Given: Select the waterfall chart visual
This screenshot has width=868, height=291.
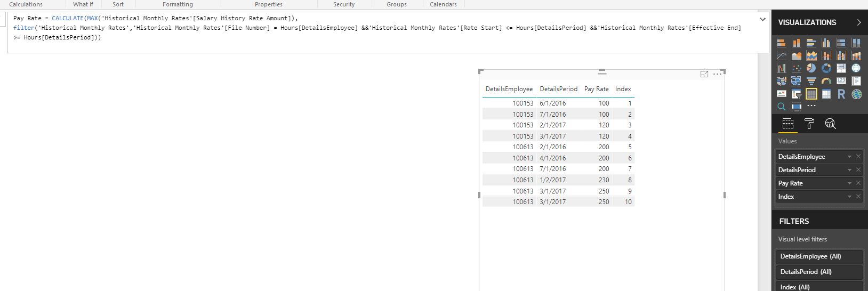Looking at the screenshot, I should tap(782, 68).
